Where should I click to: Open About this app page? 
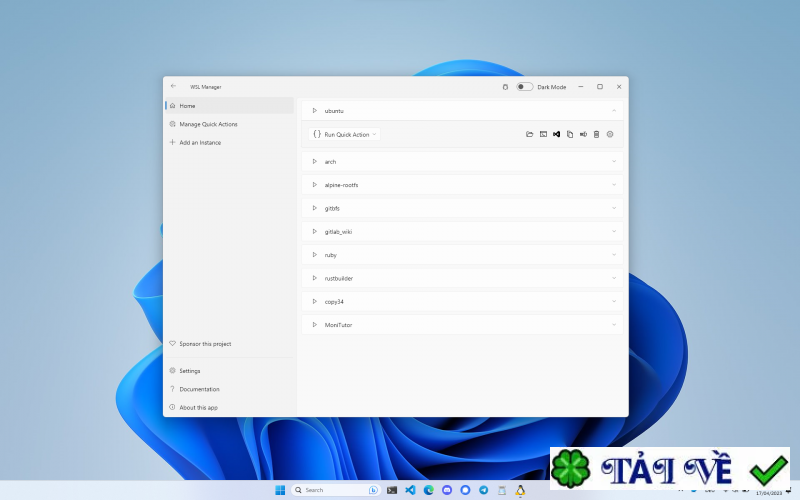pos(230,408)
